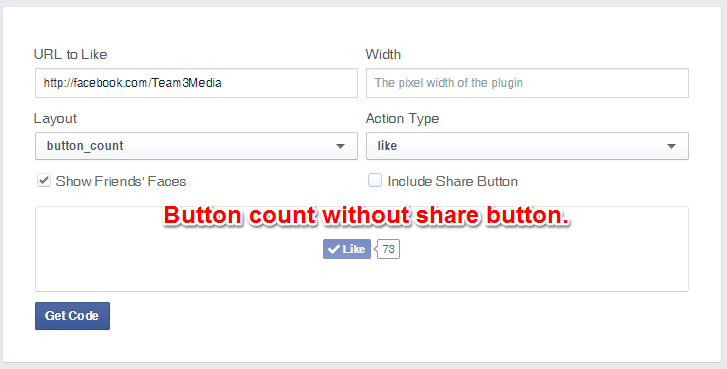Click the Action Type field label
Image resolution: width=727 pixels, height=369 pixels.
[x=402, y=119]
